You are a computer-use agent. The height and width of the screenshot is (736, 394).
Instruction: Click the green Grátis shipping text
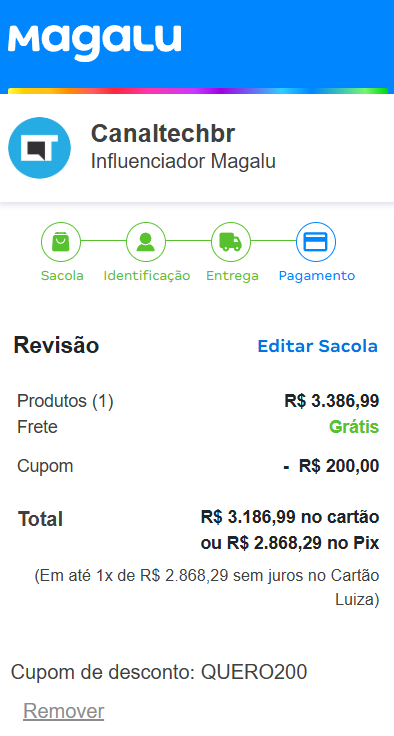(354, 427)
